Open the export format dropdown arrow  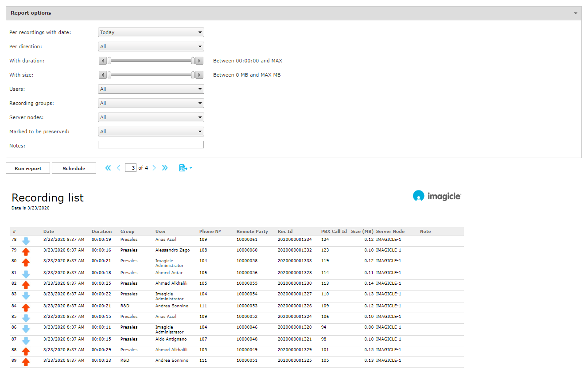(x=191, y=168)
